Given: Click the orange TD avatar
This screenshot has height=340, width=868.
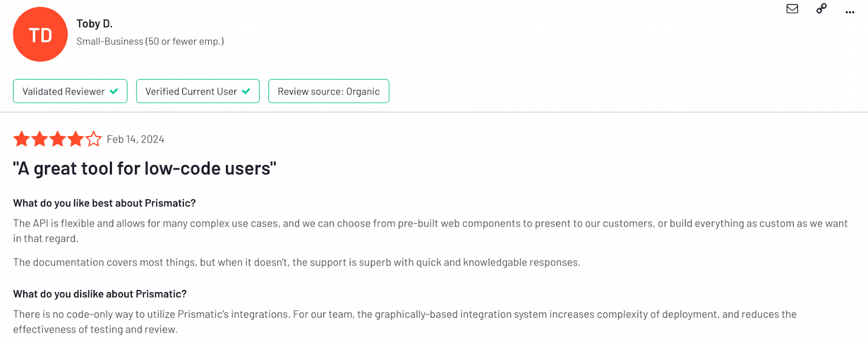Looking at the screenshot, I should (x=40, y=35).
